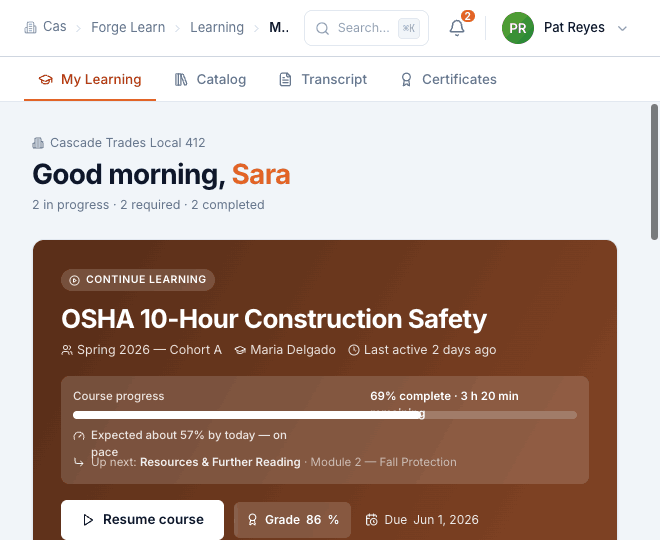Expand the Pat Reyes account menu chevron

[x=622, y=29]
